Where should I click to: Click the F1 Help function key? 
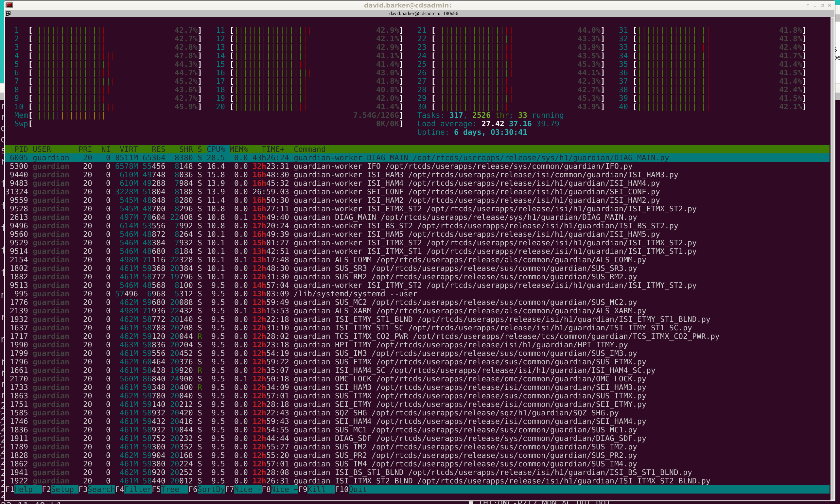[24, 489]
